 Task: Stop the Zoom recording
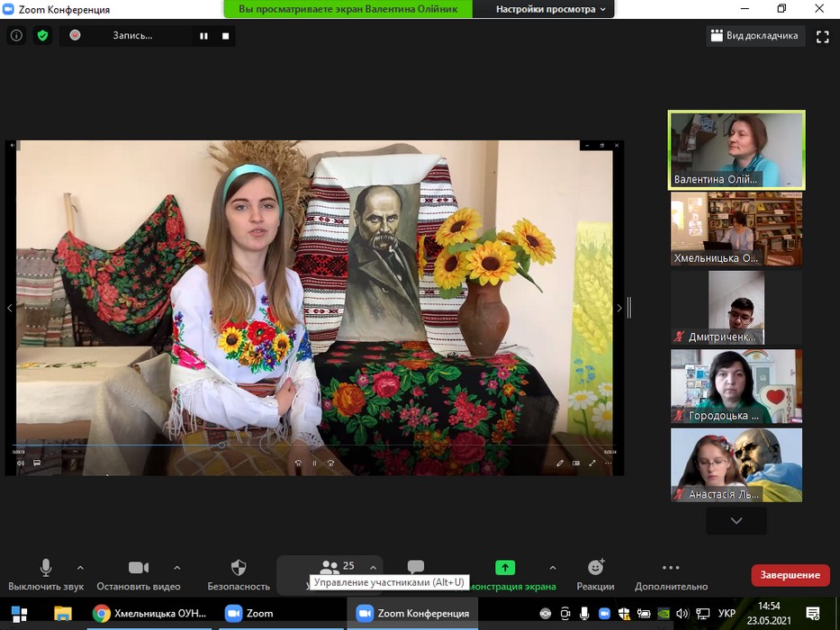[226, 36]
